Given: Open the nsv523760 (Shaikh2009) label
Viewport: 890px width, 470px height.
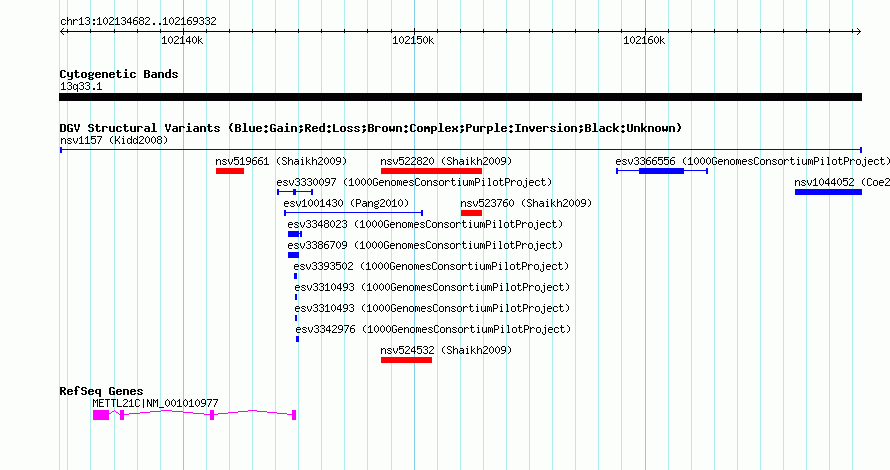Looking at the screenshot, I should (x=526, y=203).
